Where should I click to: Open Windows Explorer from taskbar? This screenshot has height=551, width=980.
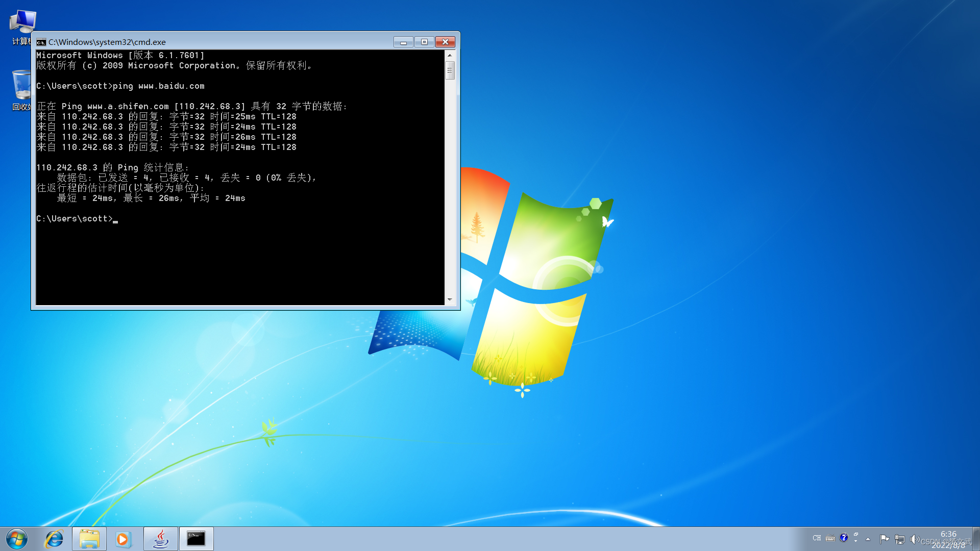pyautogui.click(x=88, y=538)
